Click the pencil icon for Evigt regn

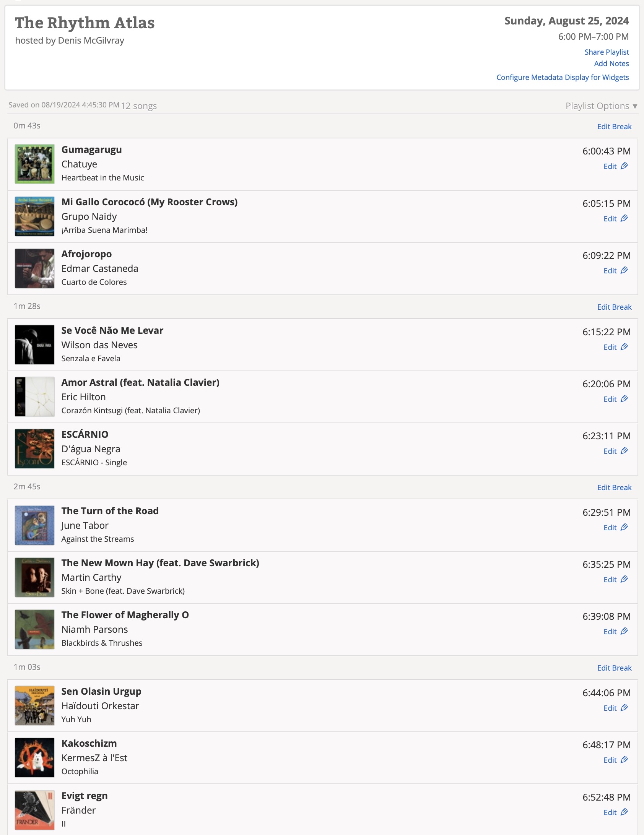[x=624, y=812]
